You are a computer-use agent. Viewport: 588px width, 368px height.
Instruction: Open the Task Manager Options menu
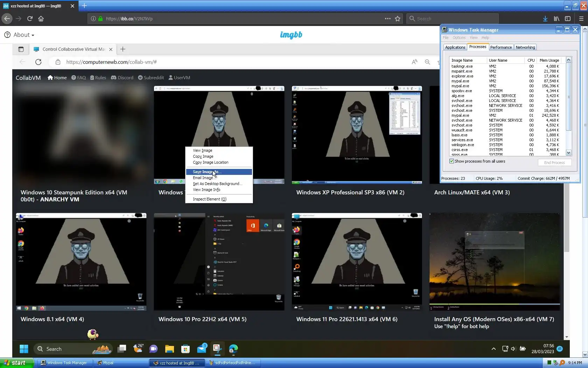[x=459, y=38]
